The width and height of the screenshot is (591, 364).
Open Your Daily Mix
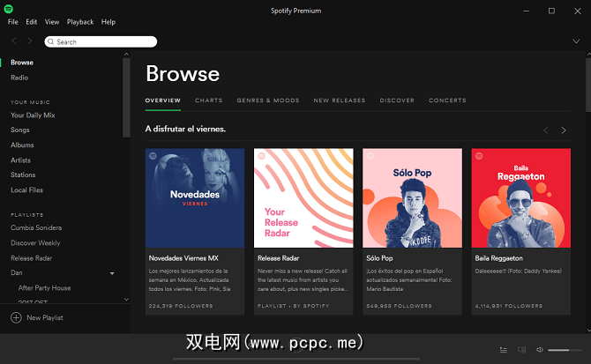tap(33, 115)
